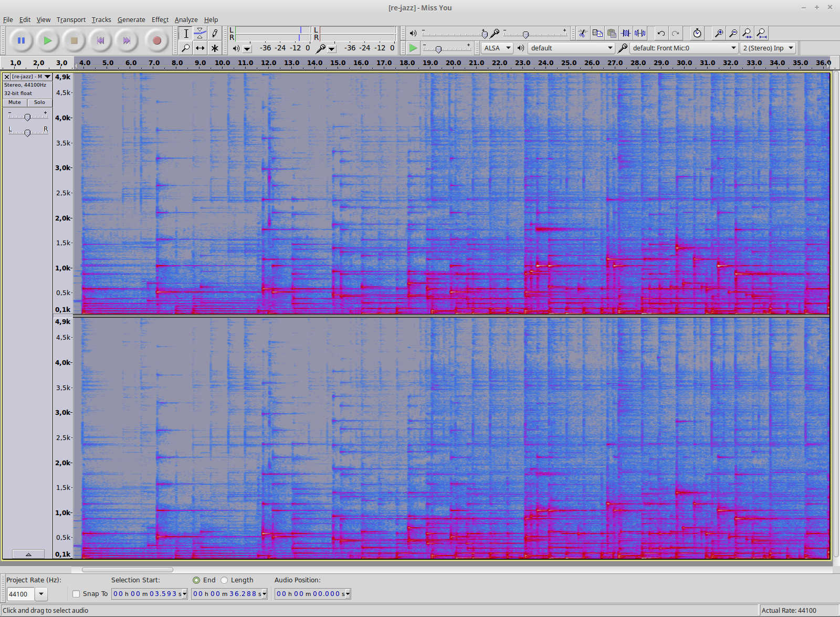Silence the selected audio
The width and height of the screenshot is (840, 617).
click(640, 33)
